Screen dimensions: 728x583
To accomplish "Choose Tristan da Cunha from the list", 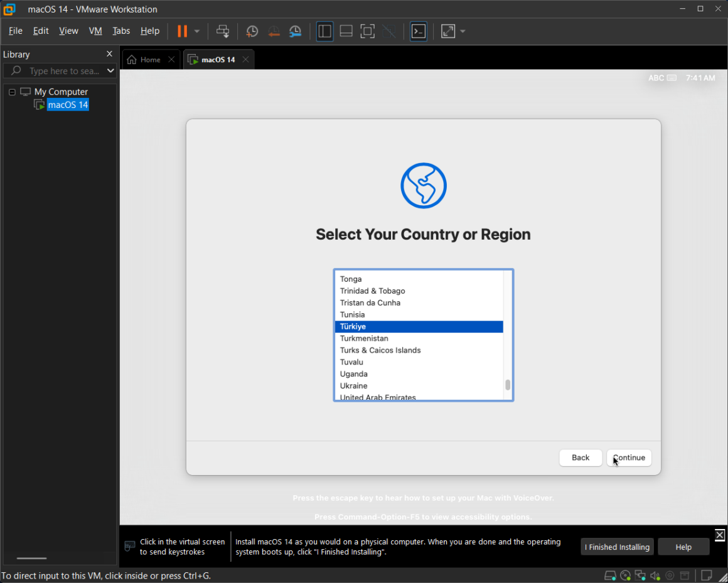I will (x=419, y=302).
